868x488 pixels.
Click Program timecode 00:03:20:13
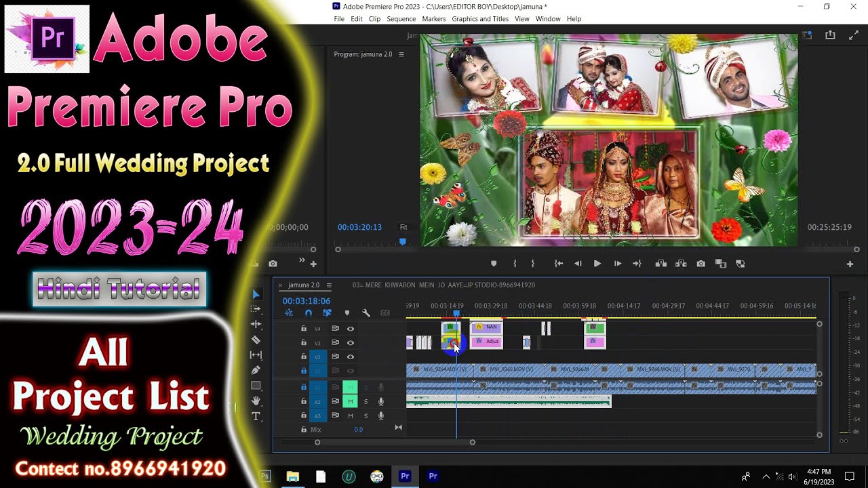click(x=359, y=227)
